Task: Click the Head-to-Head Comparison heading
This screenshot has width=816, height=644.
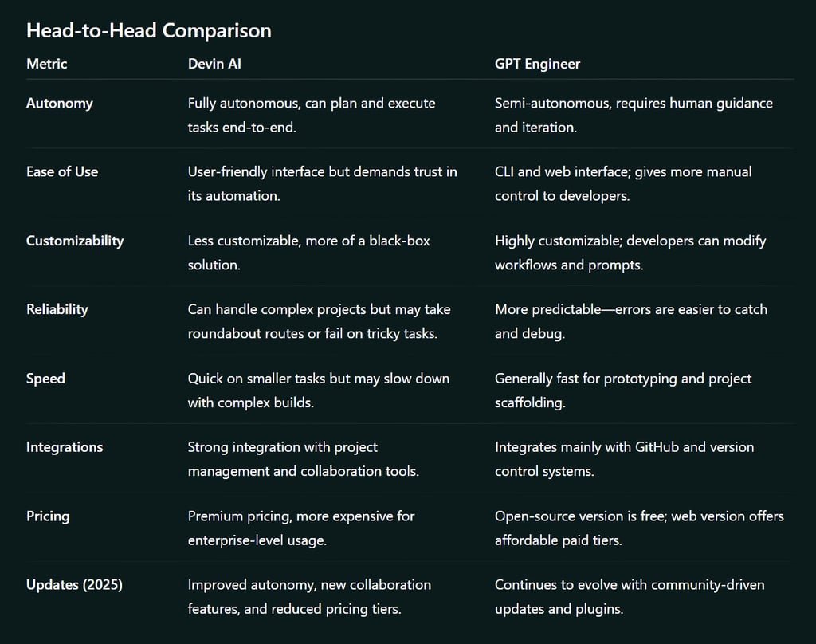Action: pyautogui.click(x=149, y=30)
